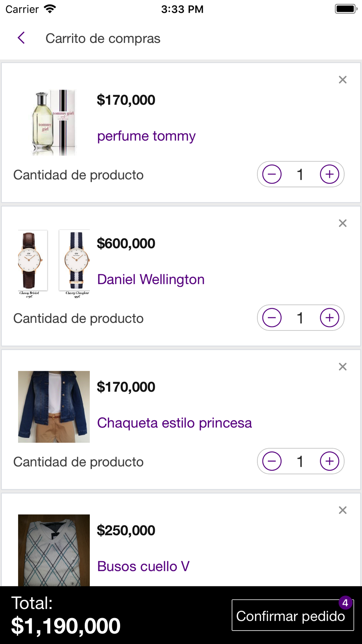Tap the Daniel Wellington watches image

tap(54, 264)
